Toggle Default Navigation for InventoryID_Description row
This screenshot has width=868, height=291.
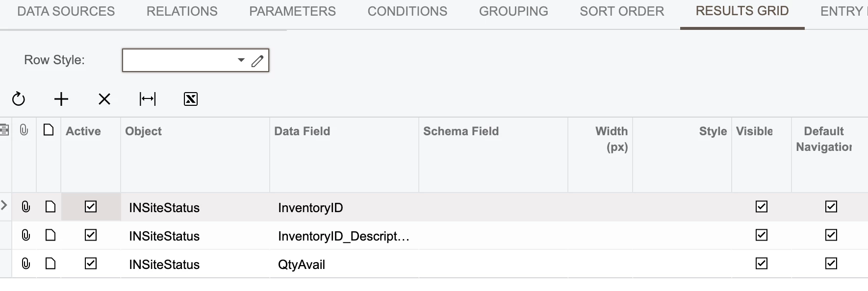tap(831, 235)
